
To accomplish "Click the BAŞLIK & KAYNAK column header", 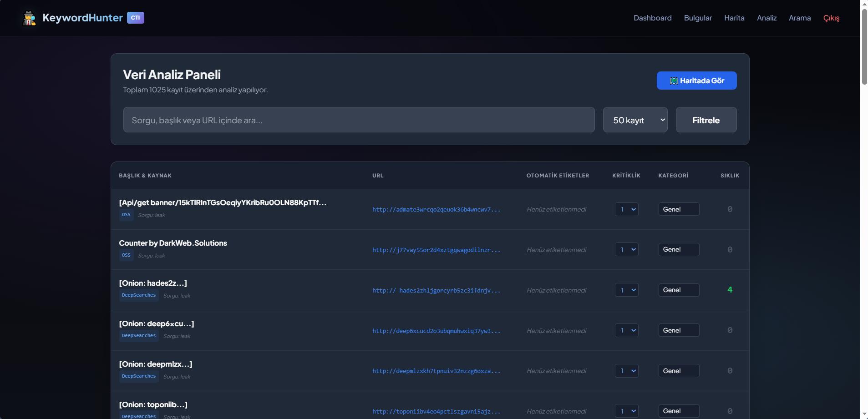I will point(145,176).
